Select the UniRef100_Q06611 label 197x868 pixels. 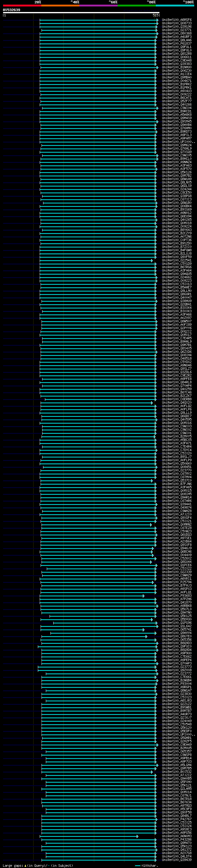(176, 57)
